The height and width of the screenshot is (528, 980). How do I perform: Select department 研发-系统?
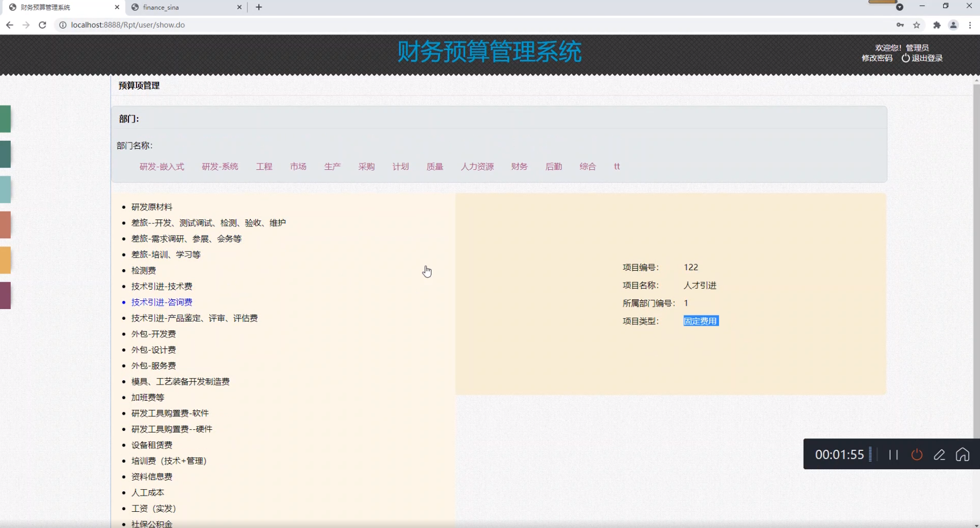coord(220,167)
